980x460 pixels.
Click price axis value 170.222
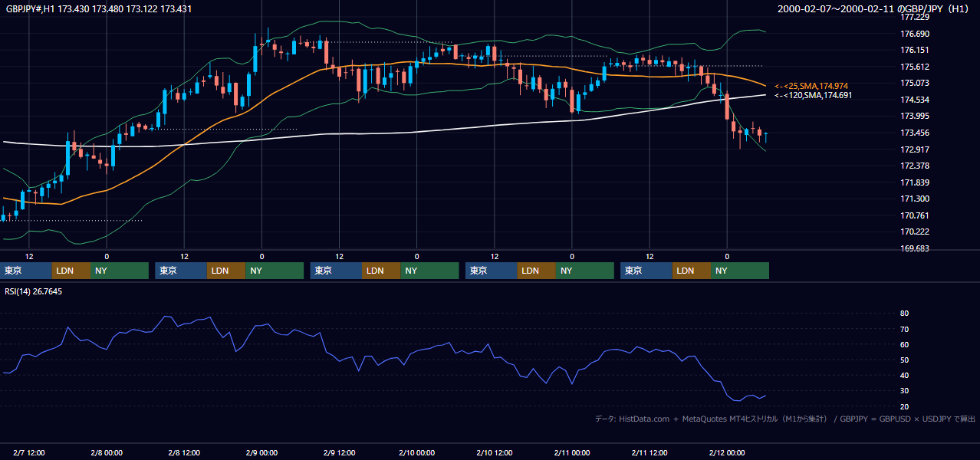coord(915,232)
